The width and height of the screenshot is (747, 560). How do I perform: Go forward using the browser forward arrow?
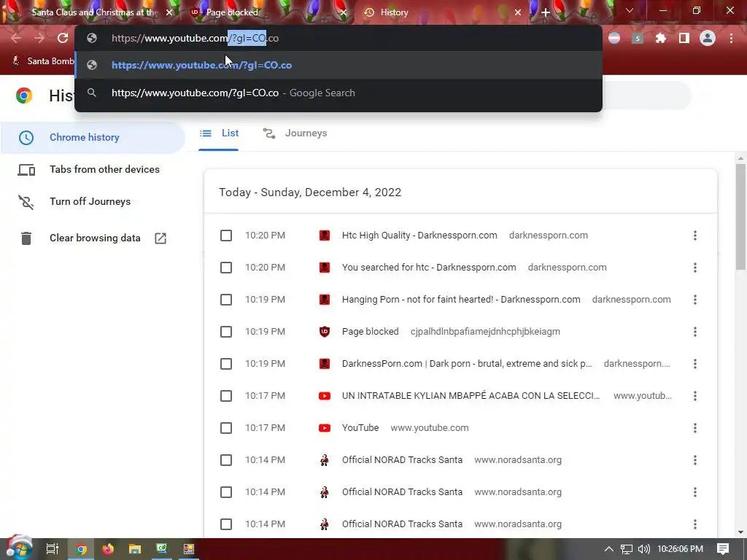tap(39, 38)
